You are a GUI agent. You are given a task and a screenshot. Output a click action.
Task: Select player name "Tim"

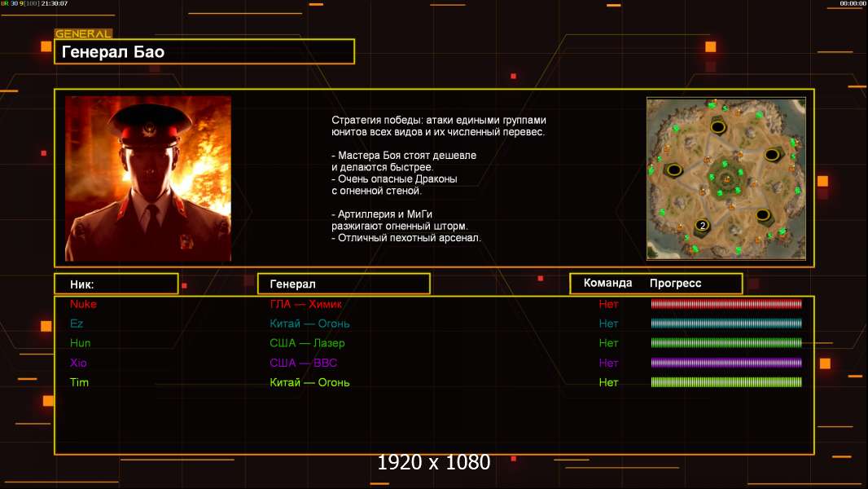79,382
